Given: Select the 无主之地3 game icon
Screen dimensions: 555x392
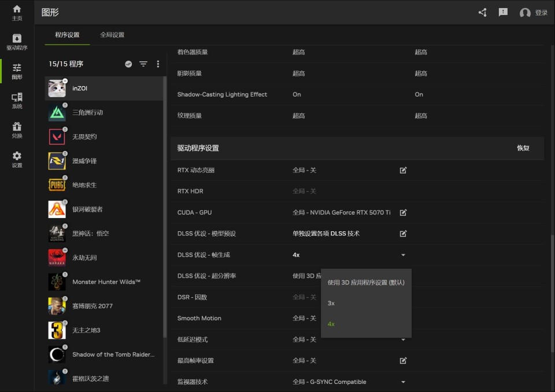Looking at the screenshot, I should pyautogui.click(x=57, y=330).
